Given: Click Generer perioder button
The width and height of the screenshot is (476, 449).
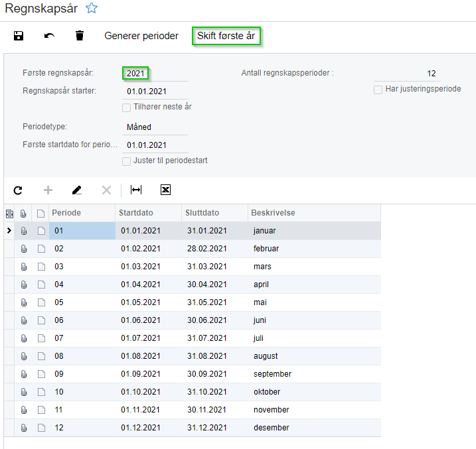Looking at the screenshot, I should pyautogui.click(x=141, y=36).
